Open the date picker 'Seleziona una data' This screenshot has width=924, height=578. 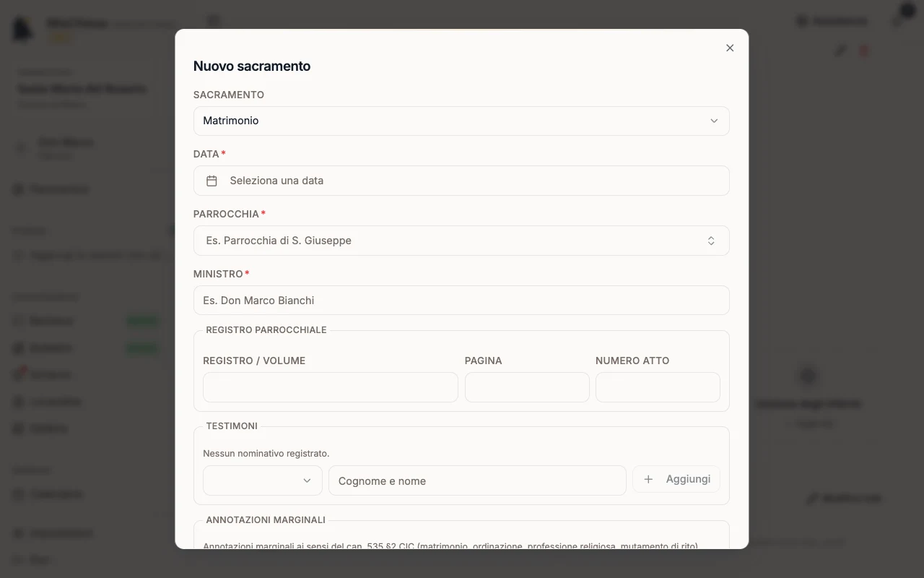[461, 181]
